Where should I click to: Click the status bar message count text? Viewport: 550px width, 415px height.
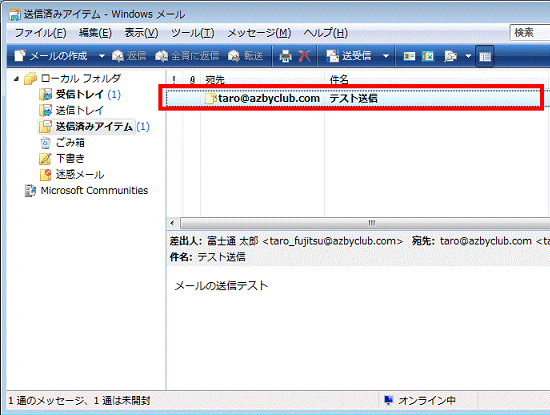pos(79,400)
